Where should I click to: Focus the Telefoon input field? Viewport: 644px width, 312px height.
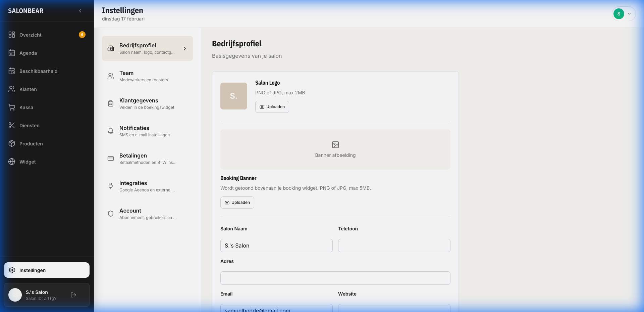tap(394, 246)
